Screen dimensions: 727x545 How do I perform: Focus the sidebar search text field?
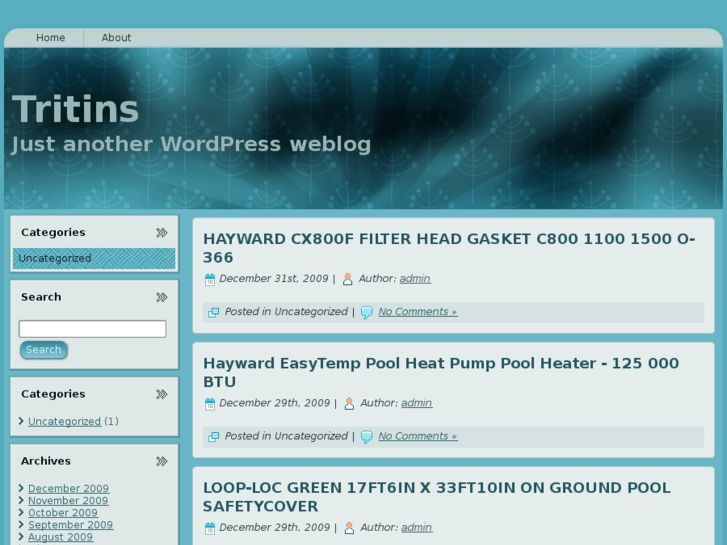pyautogui.click(x=92, y=329)
